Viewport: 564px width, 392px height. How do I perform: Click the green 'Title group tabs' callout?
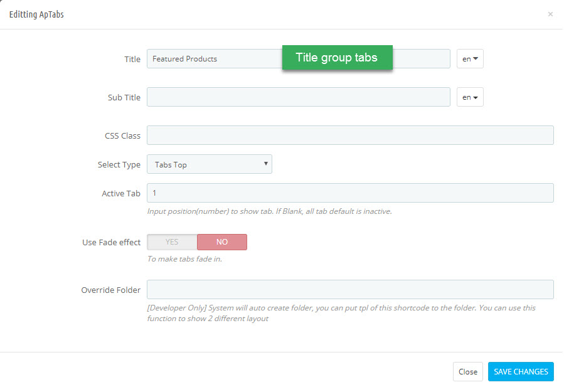tap(337, 58)
